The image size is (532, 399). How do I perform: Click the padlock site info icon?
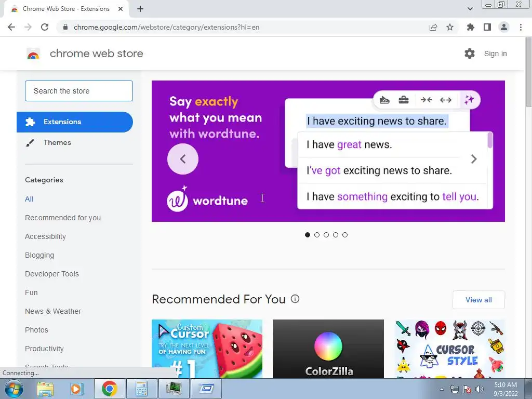tap(65, 27)
